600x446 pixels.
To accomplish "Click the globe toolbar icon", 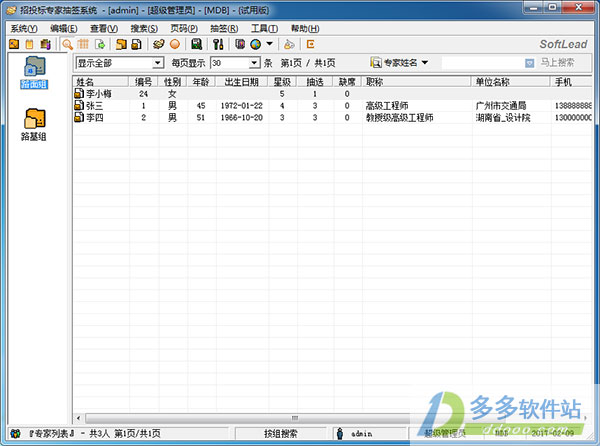I will [256, 44].
